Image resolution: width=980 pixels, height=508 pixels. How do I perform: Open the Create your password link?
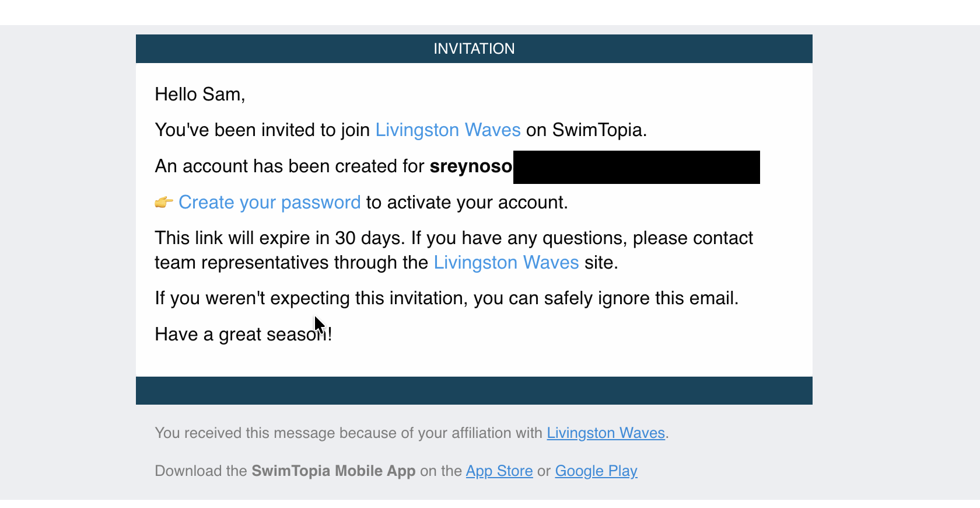269,202
